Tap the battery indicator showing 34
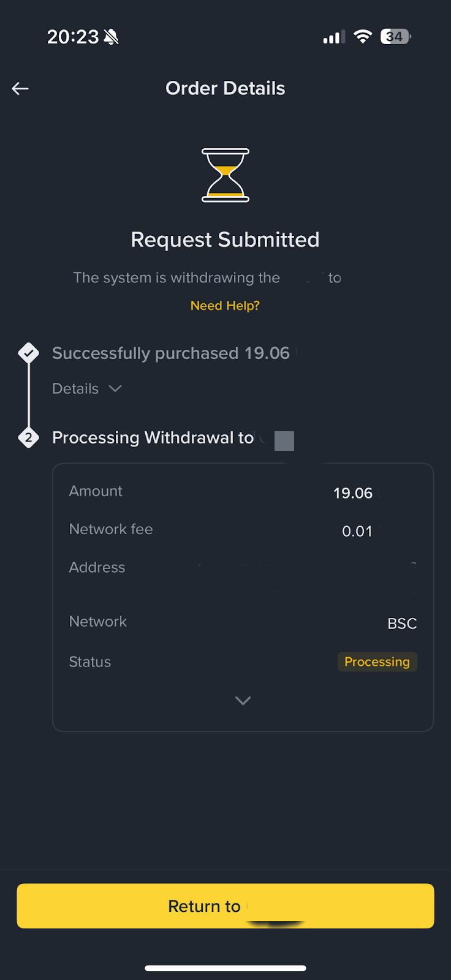Image resolution: width=451 pixels, height=980 pixels. [395, 37]
